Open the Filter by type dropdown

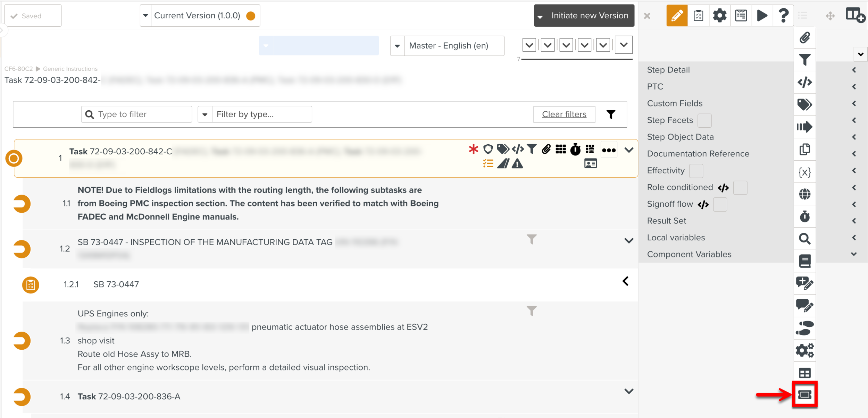(255, 114)
